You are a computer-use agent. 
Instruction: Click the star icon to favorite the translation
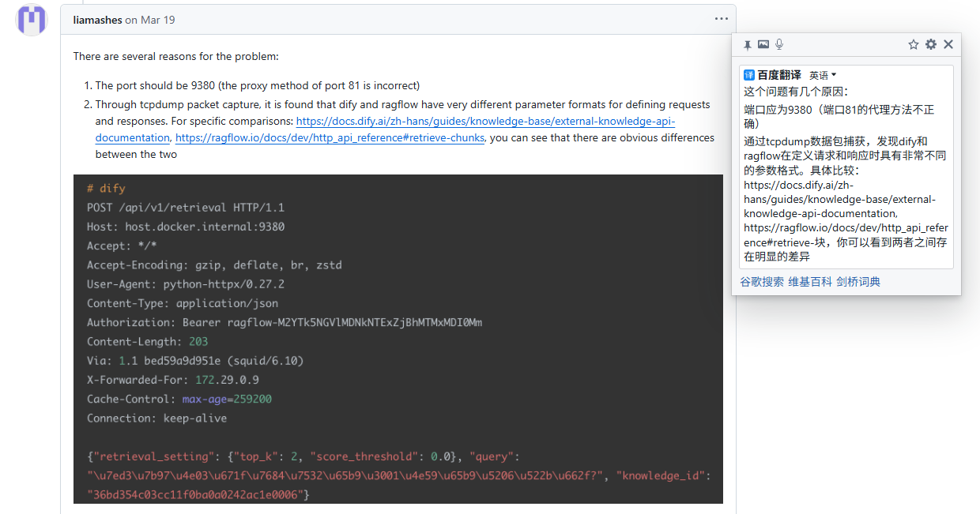tap(914, 45)
